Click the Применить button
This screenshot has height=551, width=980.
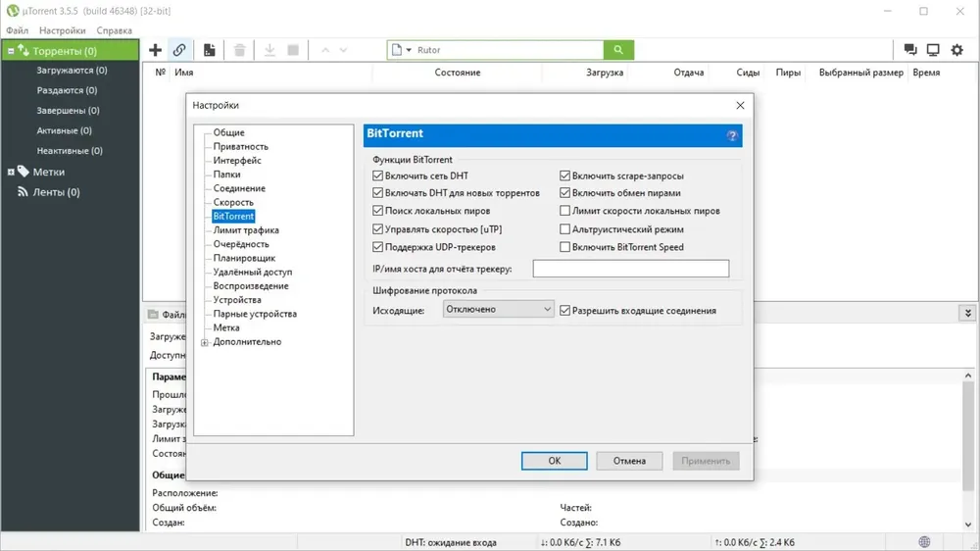[706, 461]
